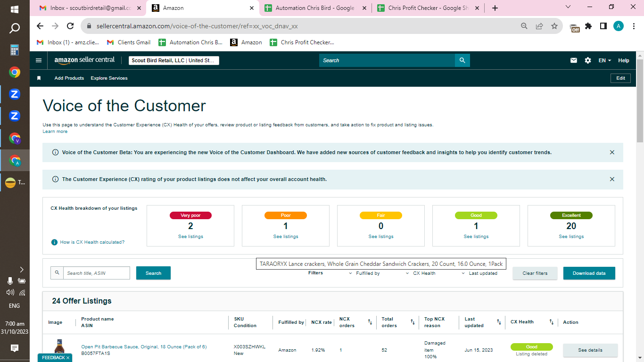Open the taskbar volume control icon
This screenshot has height=362, width=644.
pyautogui.click(x=10, y=292)
